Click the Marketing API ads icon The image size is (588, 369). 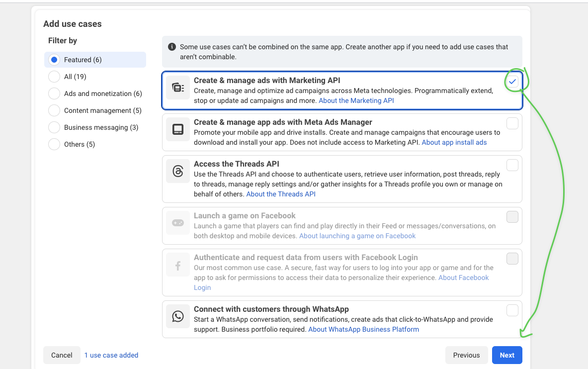pyautogui.click(x=178, y=88)
